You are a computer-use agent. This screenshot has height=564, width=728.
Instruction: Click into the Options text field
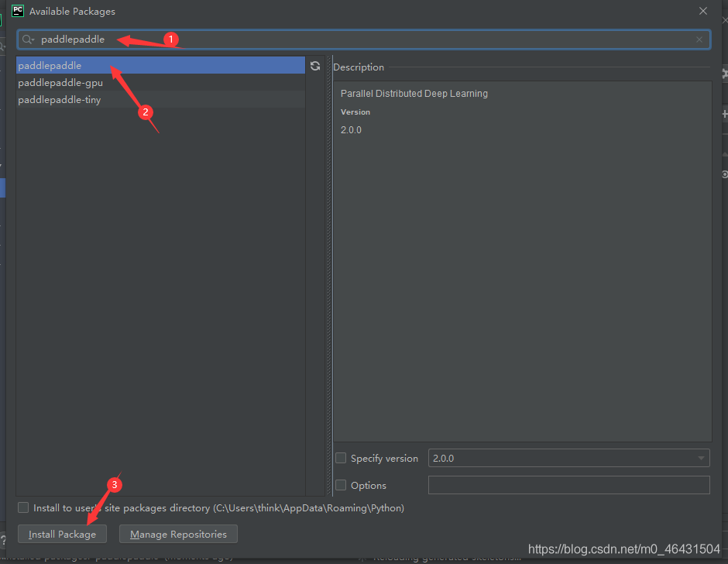tap(568, 486)
